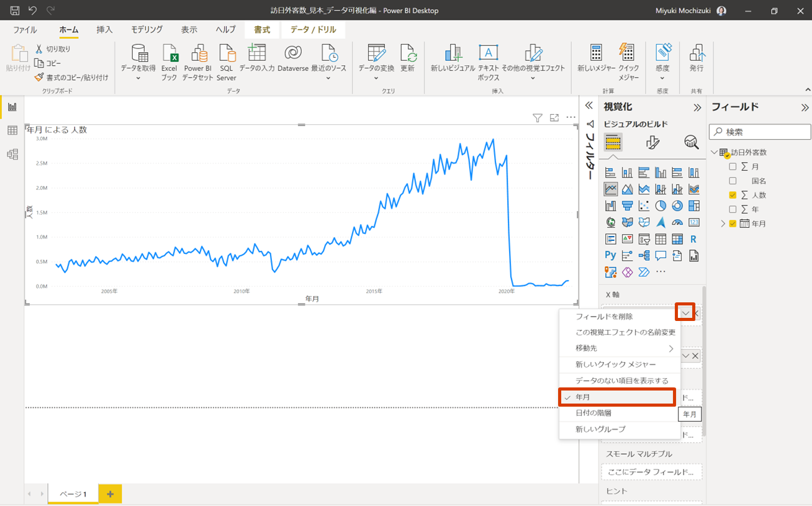812x506 pixels.
Task: Click 新しいメジャー button
Action: click(596, 58)
